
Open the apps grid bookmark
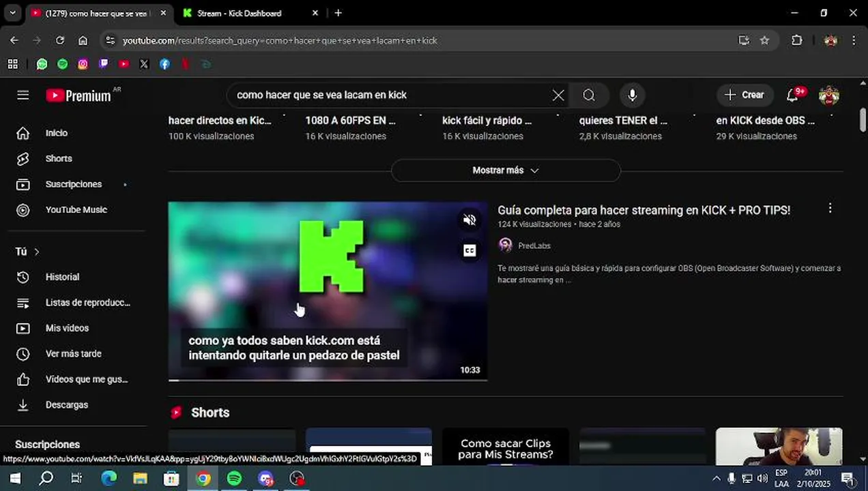click(x=12, y=64)
